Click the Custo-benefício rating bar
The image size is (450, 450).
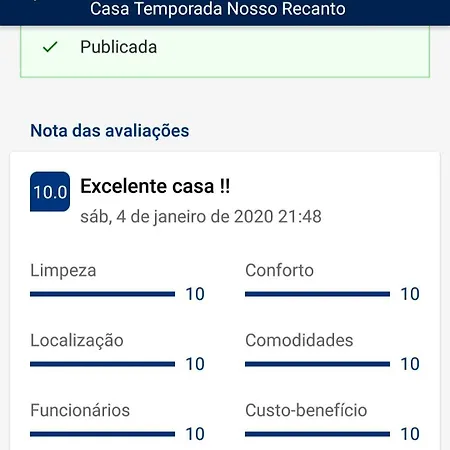pos(317,434)
